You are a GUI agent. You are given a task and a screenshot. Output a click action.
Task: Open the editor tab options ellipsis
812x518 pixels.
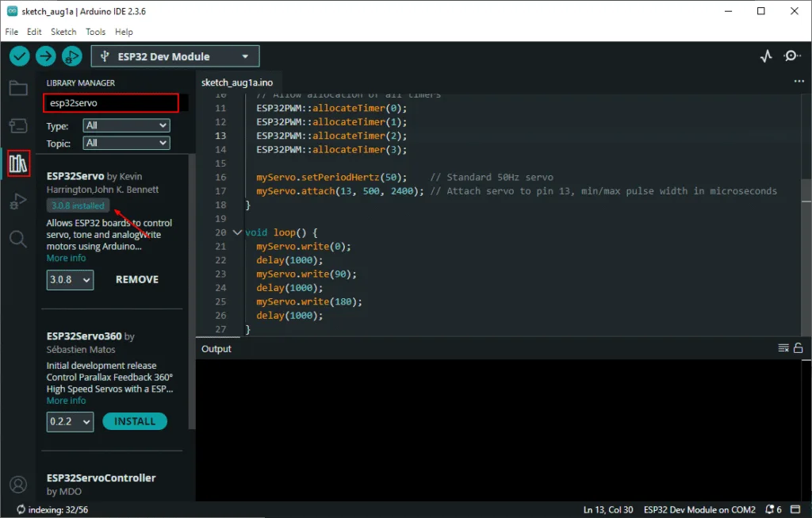coord(799,82)
